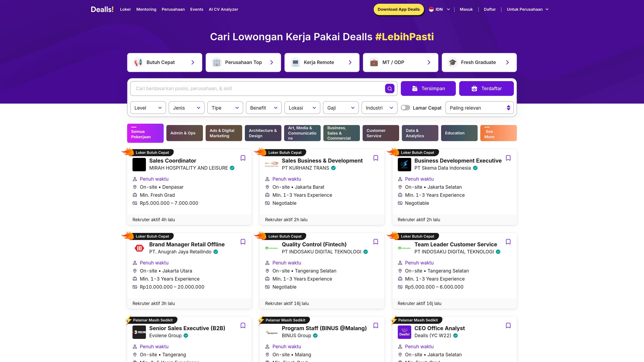Open the IDN language selector
This screenshot has width=644, height=362.
(x=440, y=9)
